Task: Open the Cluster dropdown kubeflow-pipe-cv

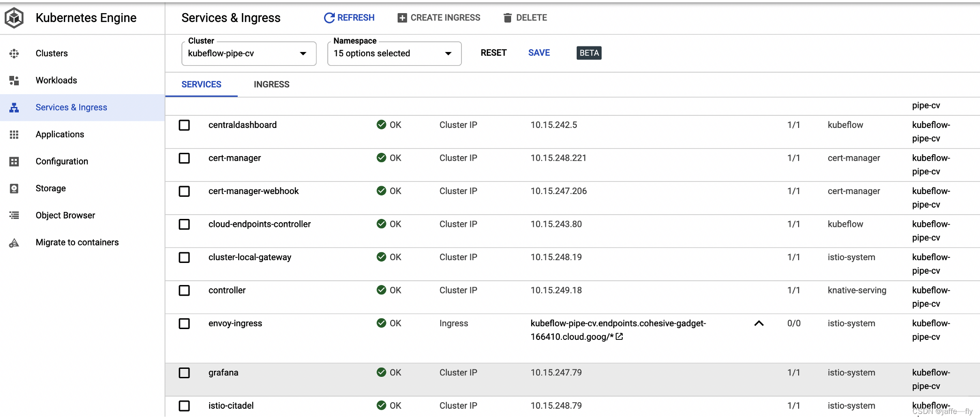Action: [x=249, y=53]
